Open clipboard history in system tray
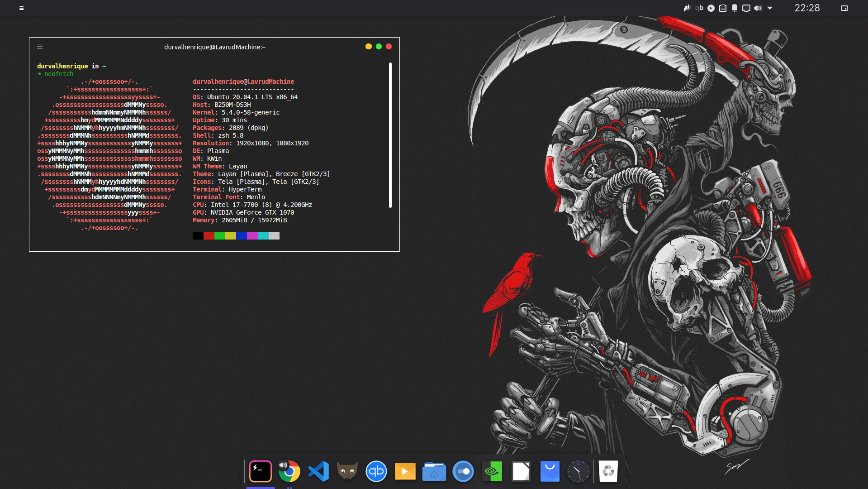The width and height of the screenshot is (868, 489). [x=723, y=8]
